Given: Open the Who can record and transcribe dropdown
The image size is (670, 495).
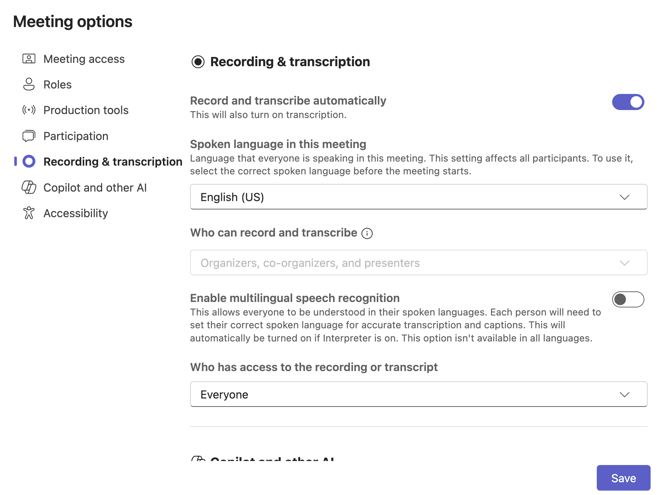Looking at the screenshot, I should tap(418, 263).
